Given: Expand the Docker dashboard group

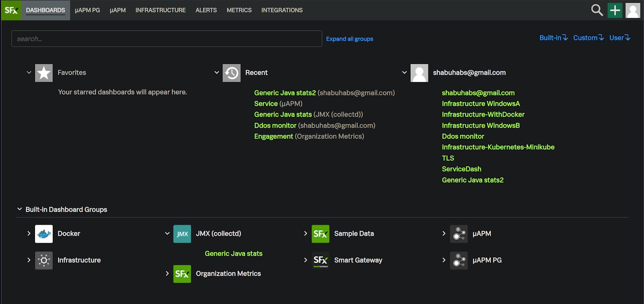Looking at the screenshot, I should 29,234.
